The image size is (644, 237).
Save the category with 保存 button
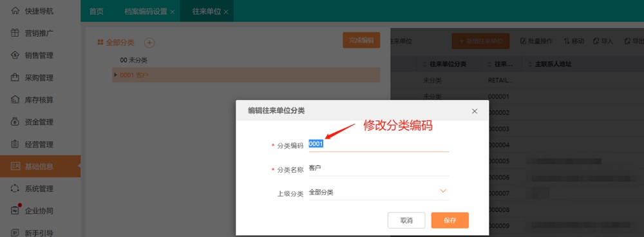point(450,220)
